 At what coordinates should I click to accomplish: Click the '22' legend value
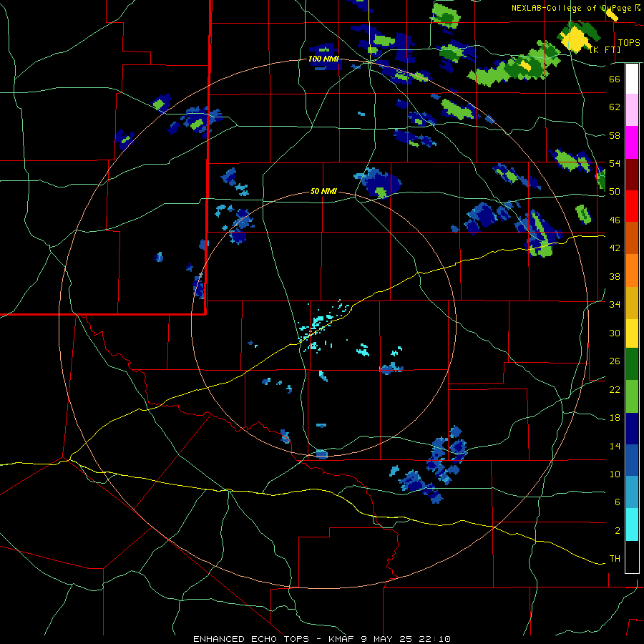coord(615,389)
